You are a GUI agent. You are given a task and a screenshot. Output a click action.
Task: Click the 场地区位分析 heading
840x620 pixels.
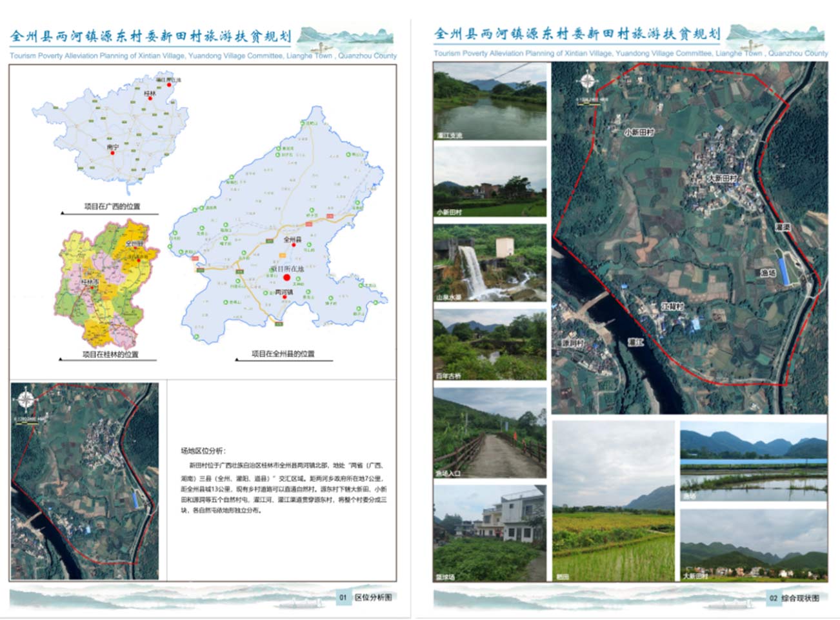(x=203, y=451)
